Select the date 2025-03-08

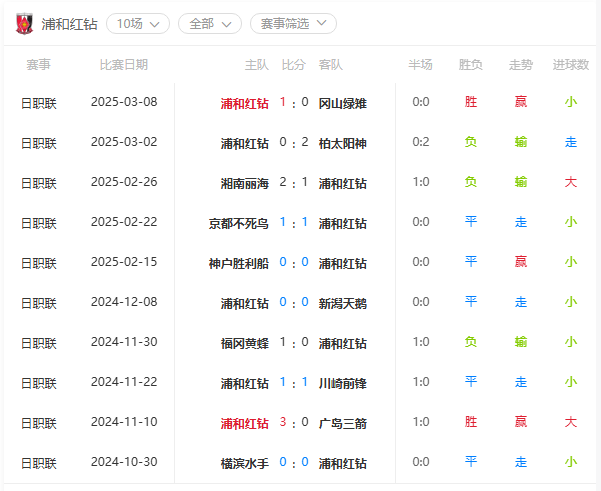coord(124,102)
